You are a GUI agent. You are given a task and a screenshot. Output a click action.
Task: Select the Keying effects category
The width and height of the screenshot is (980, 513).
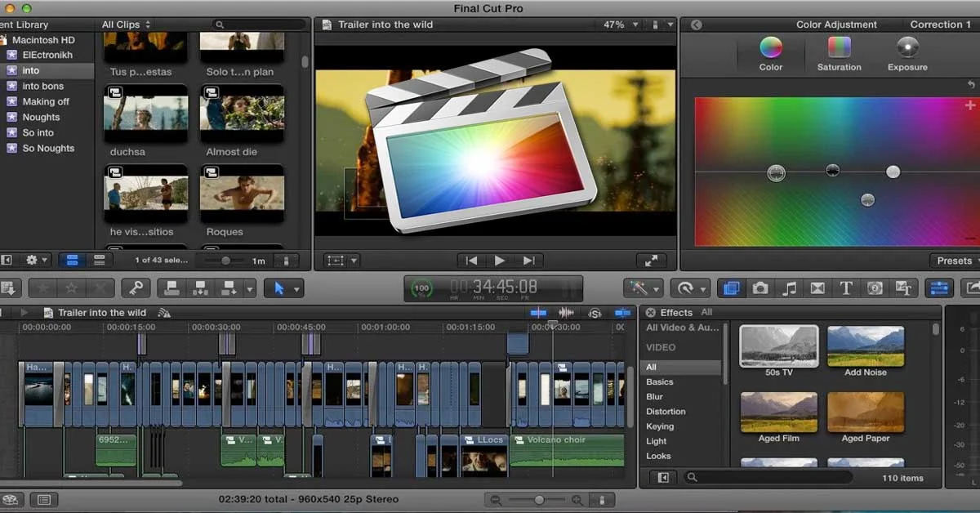[x=660, y=426]
